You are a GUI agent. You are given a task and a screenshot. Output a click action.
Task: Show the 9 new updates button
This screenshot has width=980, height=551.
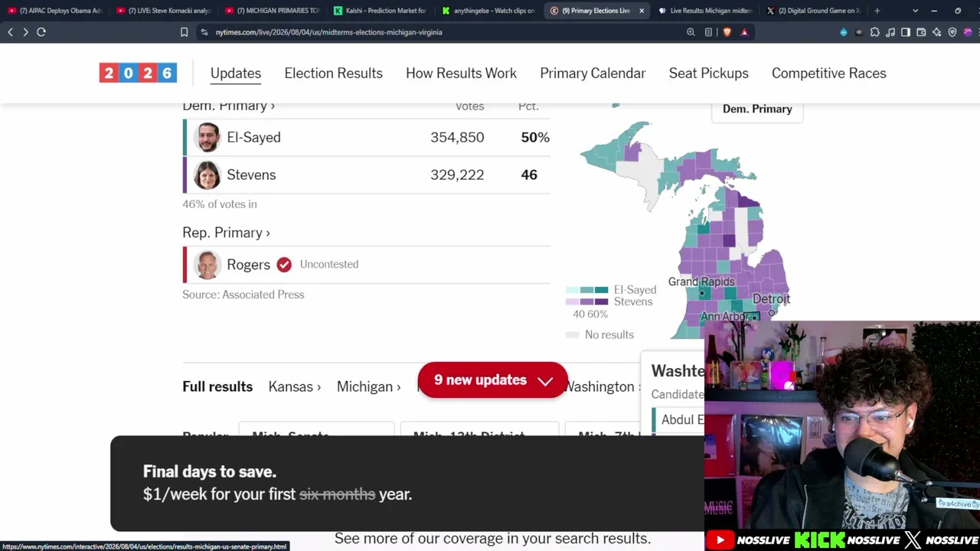pos(492,380)
